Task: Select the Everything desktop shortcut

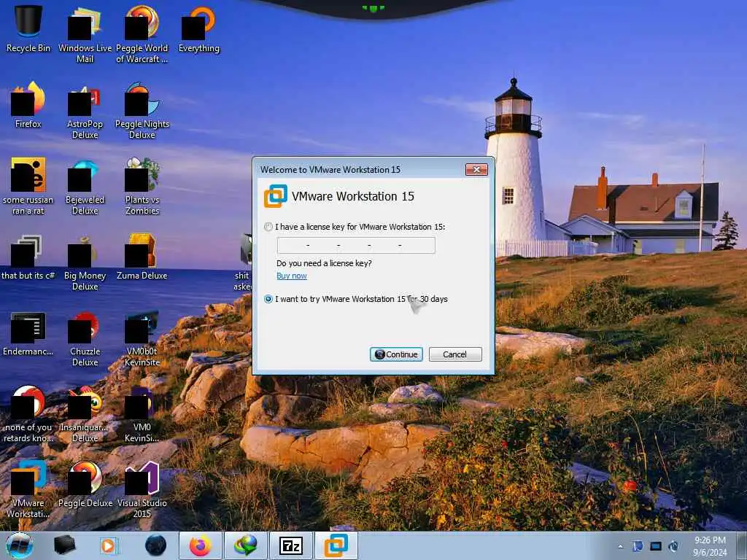Action: pyautogui.click(x=199, y=28)
